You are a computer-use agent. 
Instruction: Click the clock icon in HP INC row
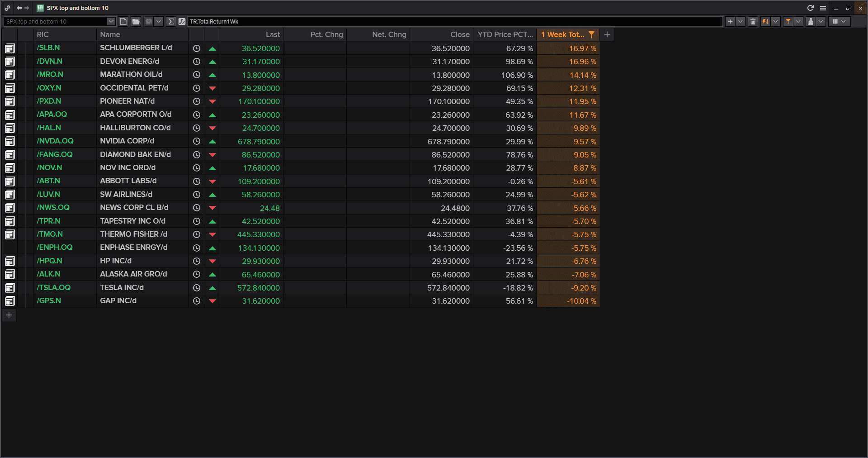point(197,261)
